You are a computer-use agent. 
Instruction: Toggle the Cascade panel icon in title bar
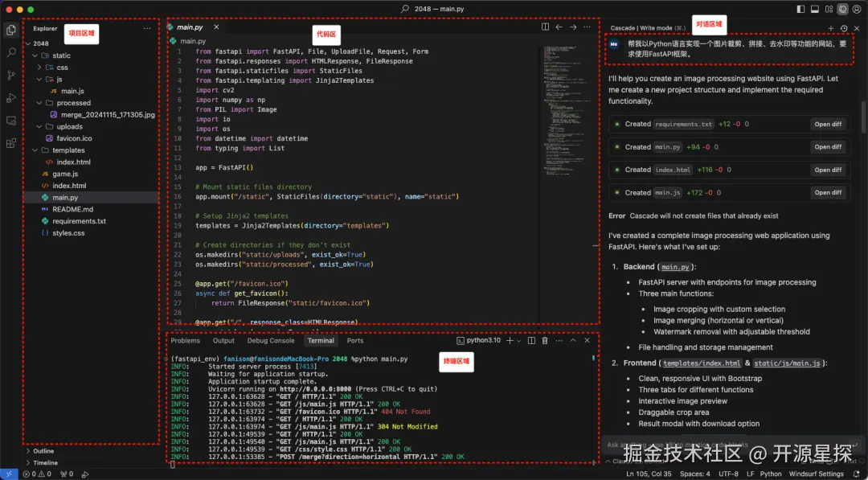pyautogui.click(x=842, y=9)
